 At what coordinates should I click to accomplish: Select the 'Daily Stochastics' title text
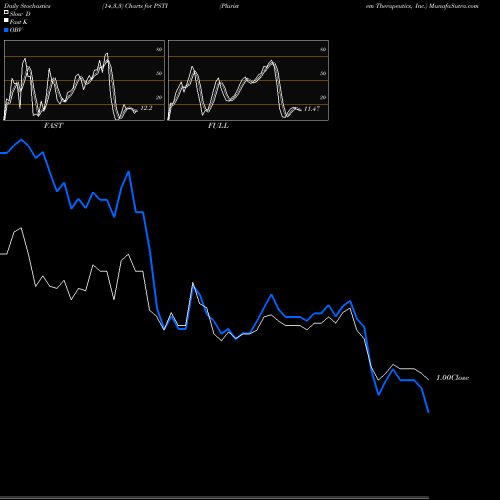[x=27, y=6]
